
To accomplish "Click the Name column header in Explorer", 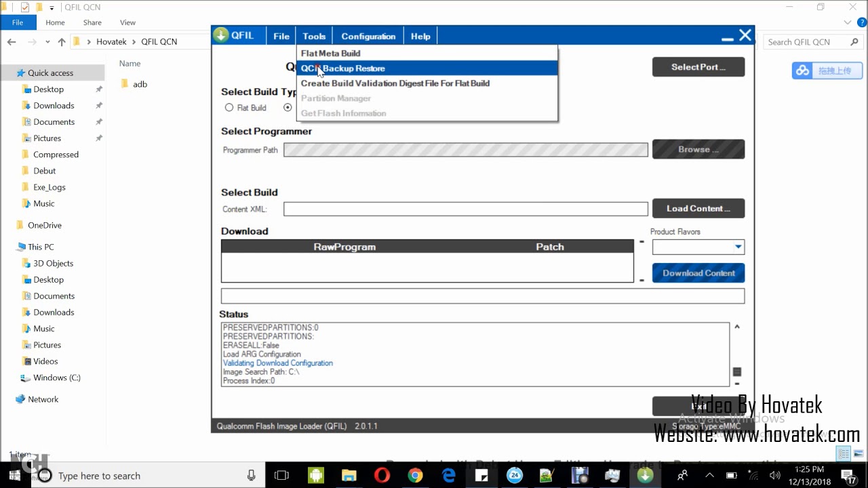I will pos(130,64).
